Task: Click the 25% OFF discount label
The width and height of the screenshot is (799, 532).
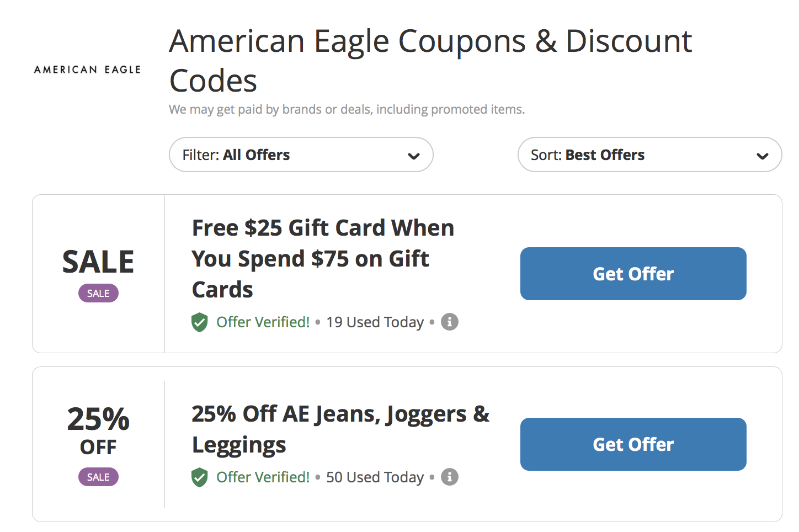Action: point(98,430)
